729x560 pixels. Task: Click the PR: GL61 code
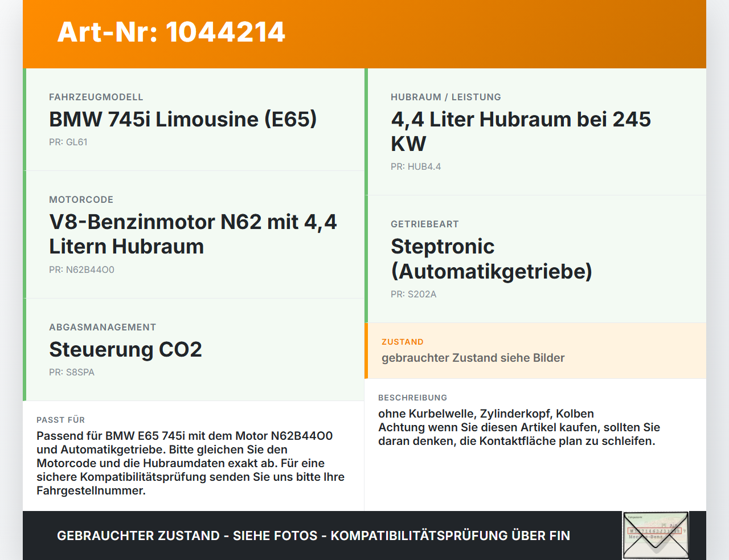68,142
